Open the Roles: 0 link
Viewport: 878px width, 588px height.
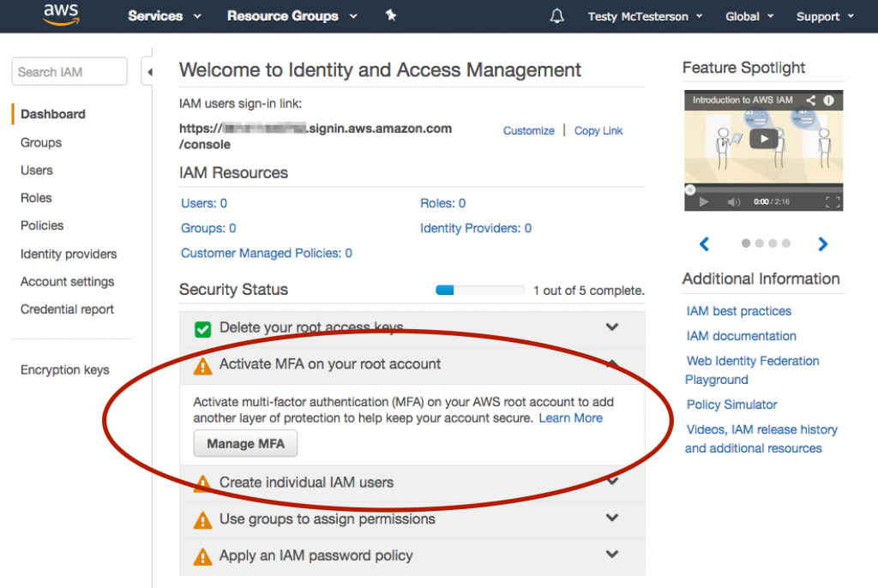pyautogui.click(x=443, y=203)
